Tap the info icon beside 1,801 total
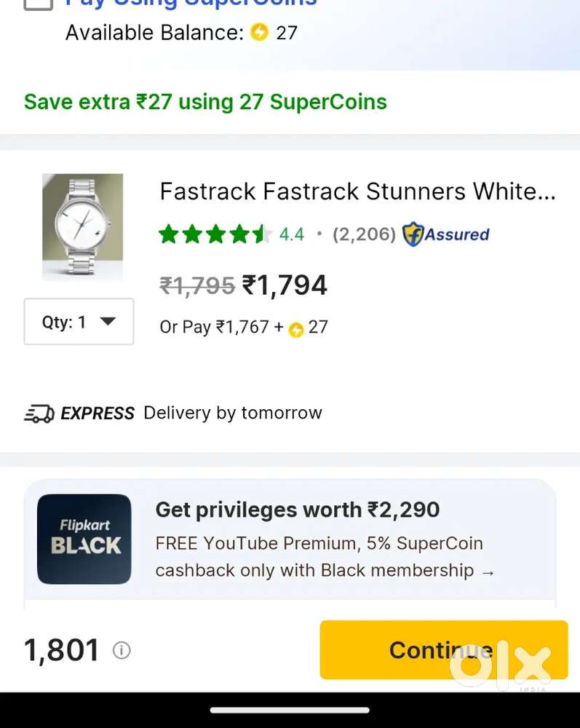This screenshot has width=580, height=728. pyautogui.click(x=122, y=650)
